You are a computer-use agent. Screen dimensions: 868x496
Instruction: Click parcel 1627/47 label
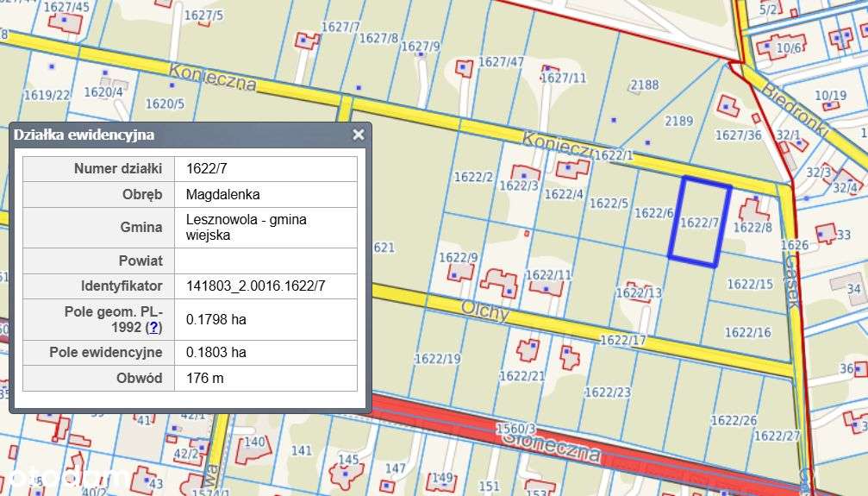coord(501,61)
